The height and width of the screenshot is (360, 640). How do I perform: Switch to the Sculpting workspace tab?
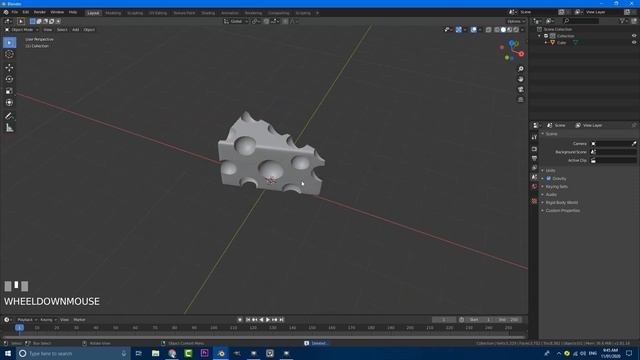[135, 13]
